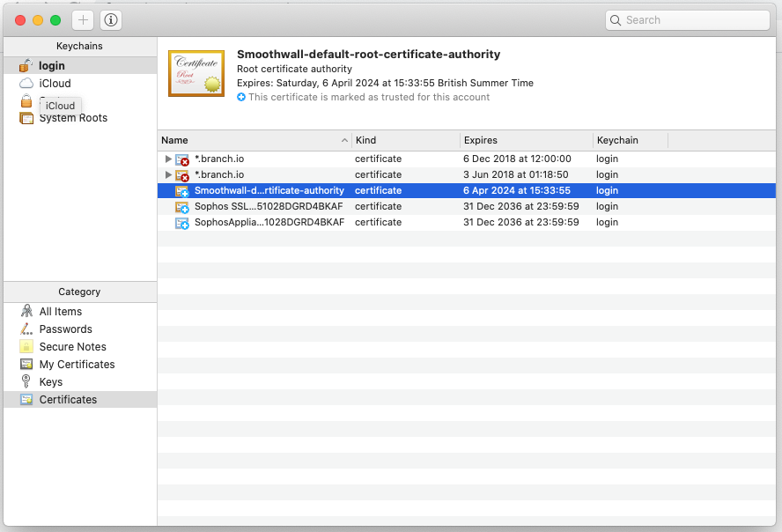Viewport: 782px width, 532px height.
Task: Select the iCloud keychain
Action: click(x=55, y=84)
